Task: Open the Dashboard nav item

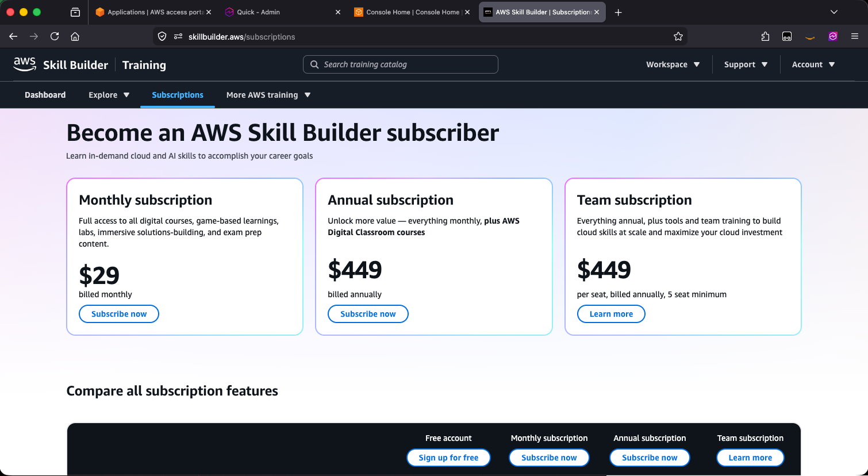Action: (45, 95)
